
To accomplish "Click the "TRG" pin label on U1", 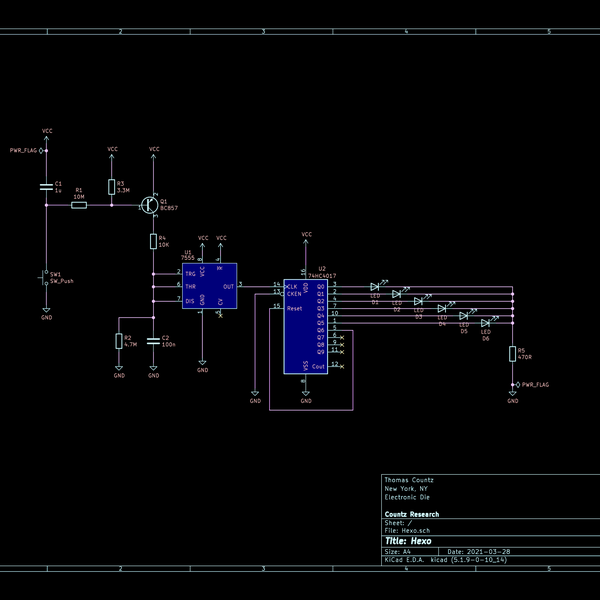I will pos(190,274).
